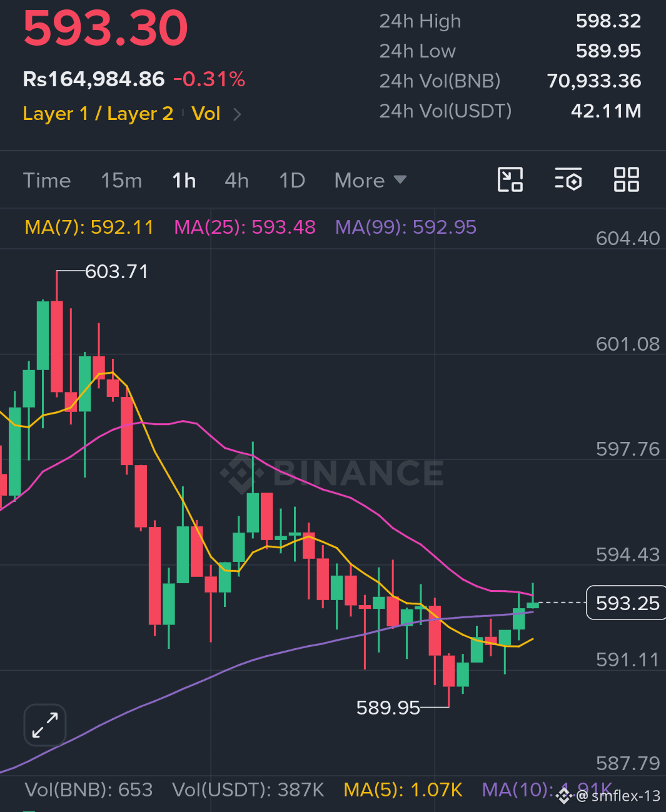The width and height of the screenshot is (666, 812).
Task: Tap the 601.08 price axis label
Action: click(x=628, y=344)
